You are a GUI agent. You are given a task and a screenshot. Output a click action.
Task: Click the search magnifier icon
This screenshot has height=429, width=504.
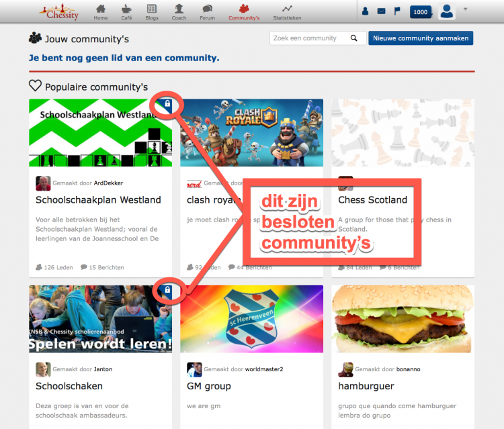[x=354, y=38]
